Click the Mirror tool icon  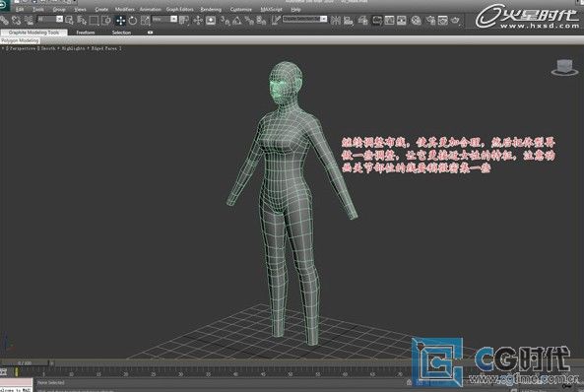(x=336, y=20)
